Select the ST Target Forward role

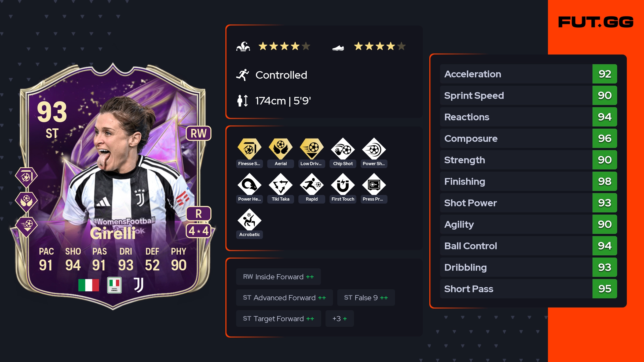coord(279,318)
